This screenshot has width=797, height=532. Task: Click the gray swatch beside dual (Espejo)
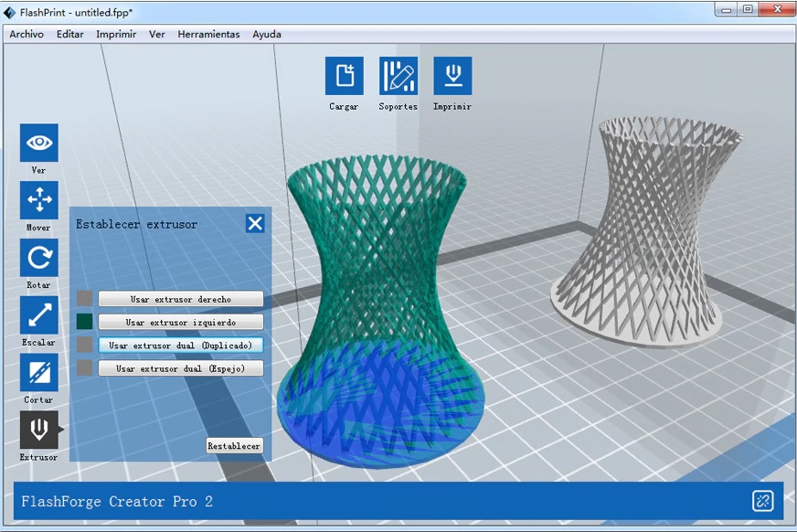click(x=84, y=367)
